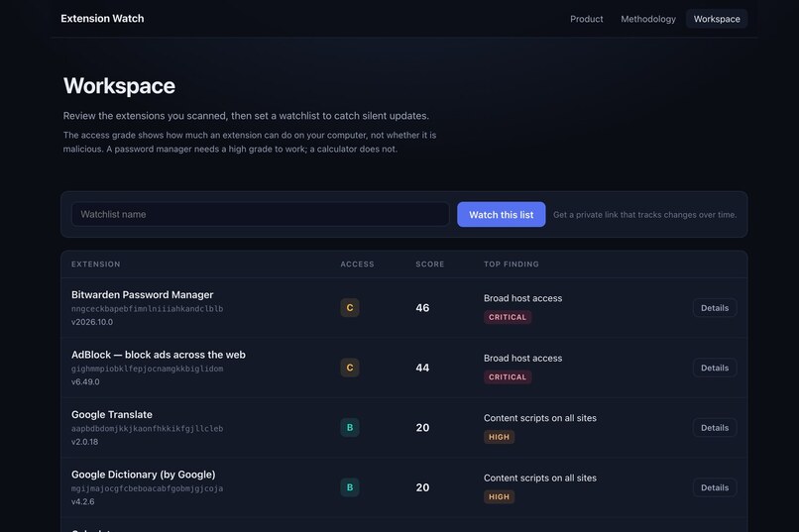Click Content scripts on all sites for Google Dictionary

(540, 479)
